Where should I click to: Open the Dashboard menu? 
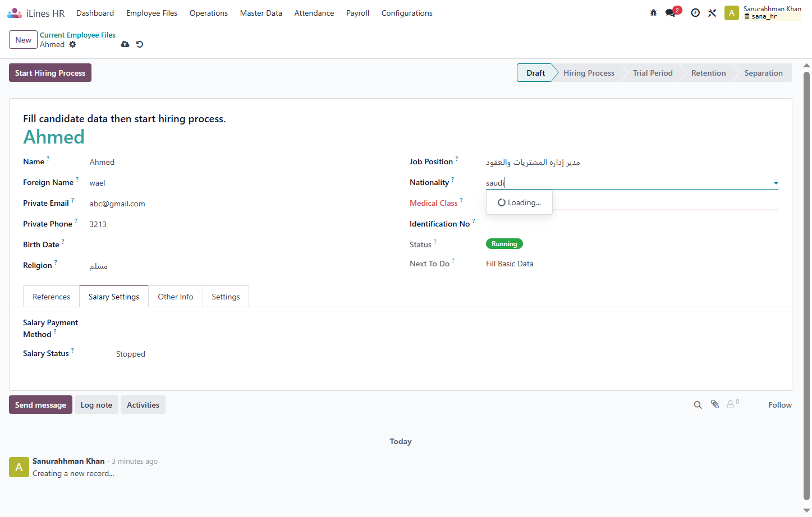pos(95,13)
